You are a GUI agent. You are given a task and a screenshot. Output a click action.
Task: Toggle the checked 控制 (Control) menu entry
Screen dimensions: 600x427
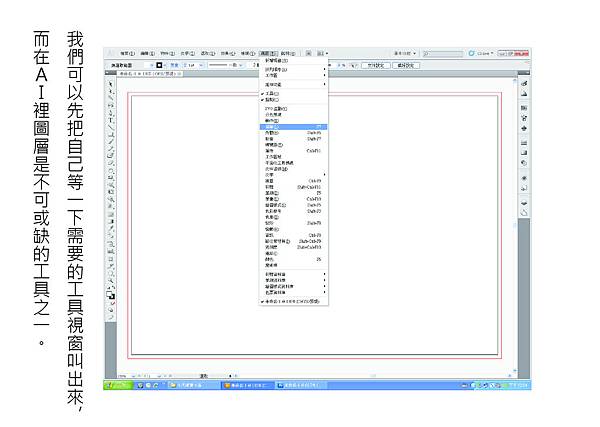point(293,99)
